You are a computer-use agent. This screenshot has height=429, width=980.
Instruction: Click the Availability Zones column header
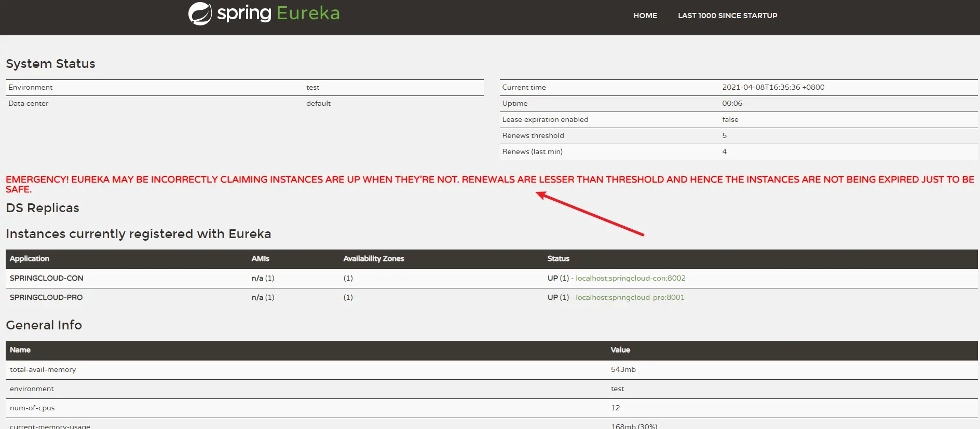pos(373,258)
